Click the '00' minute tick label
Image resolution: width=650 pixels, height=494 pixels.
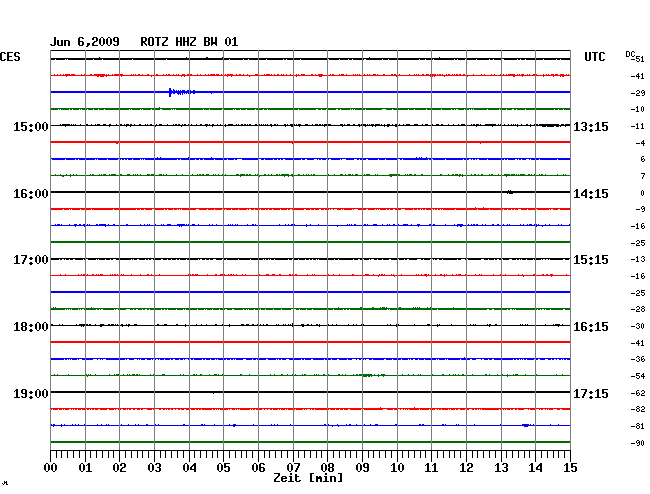click(x=51, y=468)
